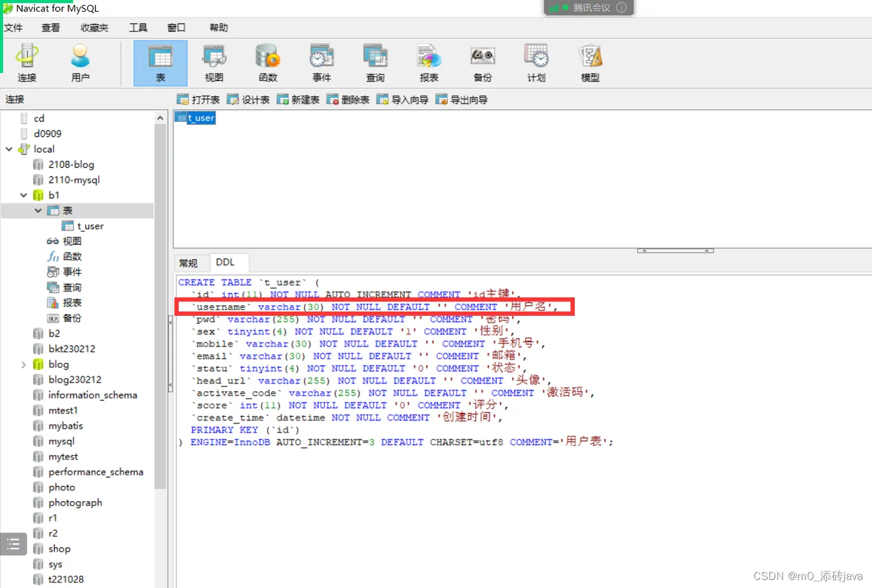Select the 2108-blog database
The width and height of the screenshot is (872, 588).
64,164
